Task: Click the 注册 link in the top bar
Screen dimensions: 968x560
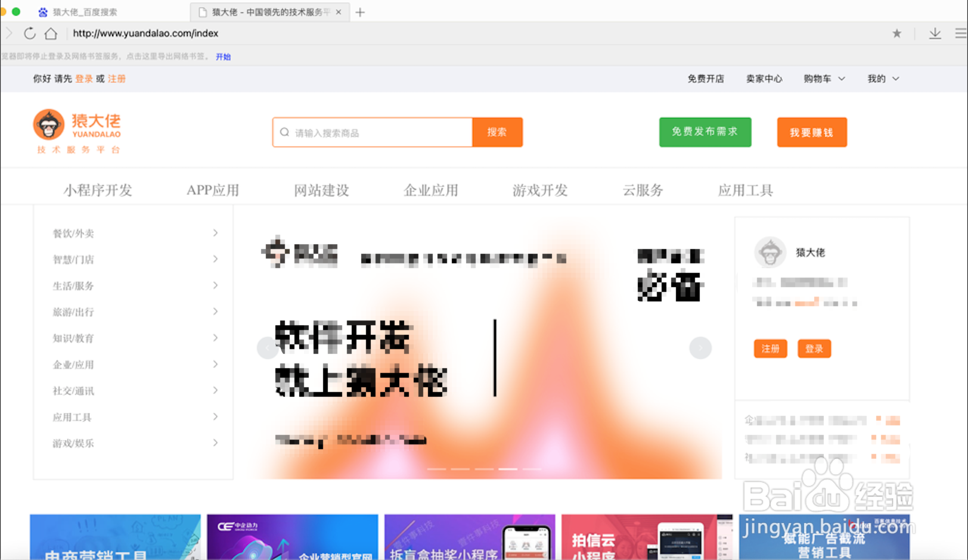Action: 117,78
